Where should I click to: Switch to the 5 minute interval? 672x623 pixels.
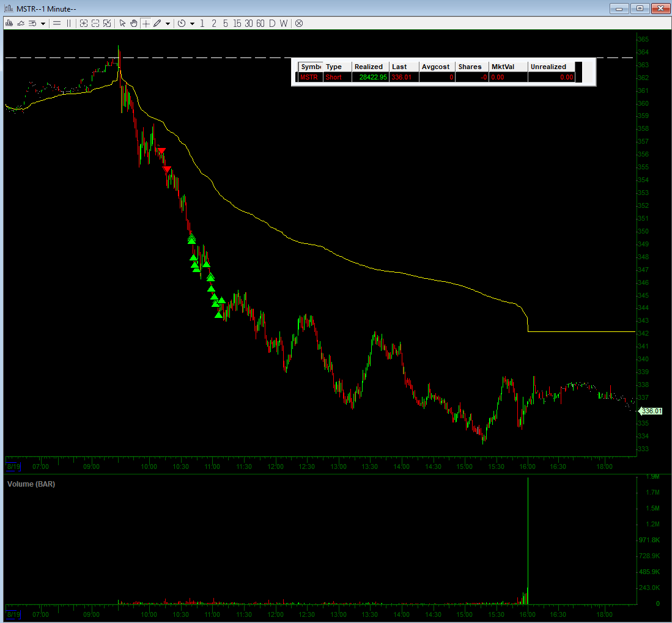click(x=226, y=24)
